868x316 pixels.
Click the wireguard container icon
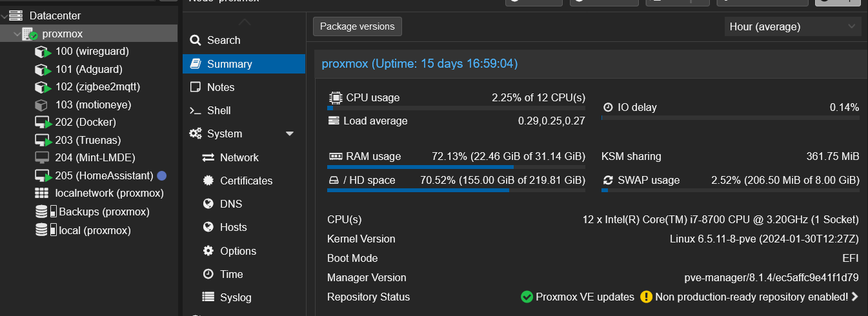(43, 52)
